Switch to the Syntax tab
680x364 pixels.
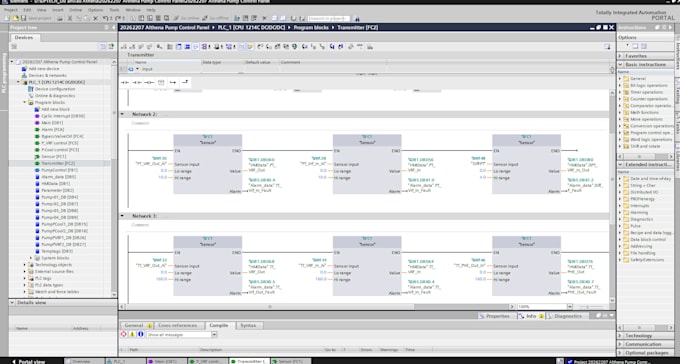(x=248, y=325)
